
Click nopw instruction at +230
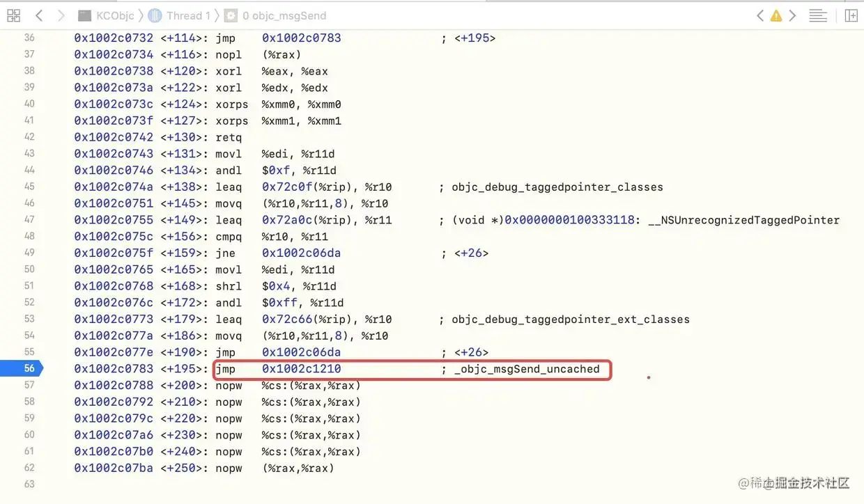(288, 435)
